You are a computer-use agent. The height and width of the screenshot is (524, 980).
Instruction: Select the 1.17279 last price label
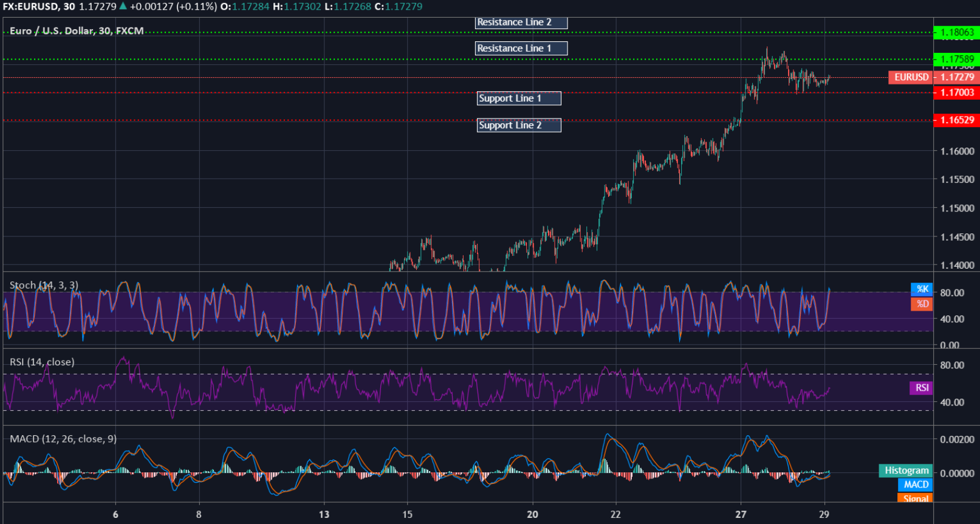pyautogui.click(x=956, y=77)
